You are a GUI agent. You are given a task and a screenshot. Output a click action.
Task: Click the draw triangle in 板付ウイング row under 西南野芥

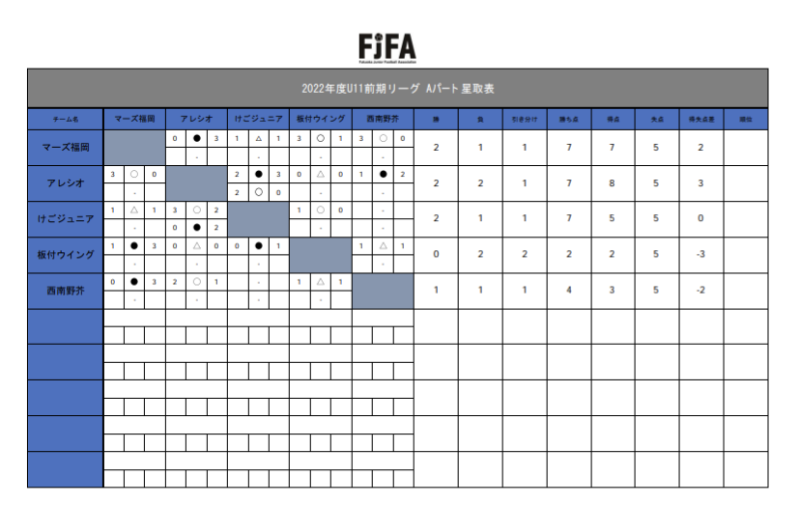383,246
